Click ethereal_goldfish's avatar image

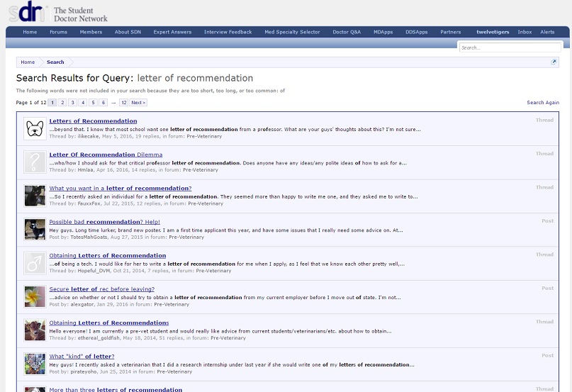coord(35,330)
